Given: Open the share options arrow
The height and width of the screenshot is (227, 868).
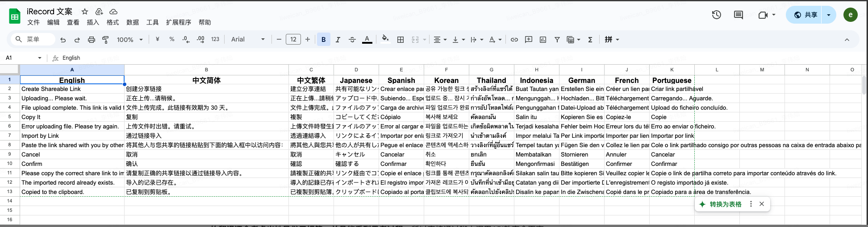Looking at the screenshot, I should pyautogui.click(x=829, y=15).
